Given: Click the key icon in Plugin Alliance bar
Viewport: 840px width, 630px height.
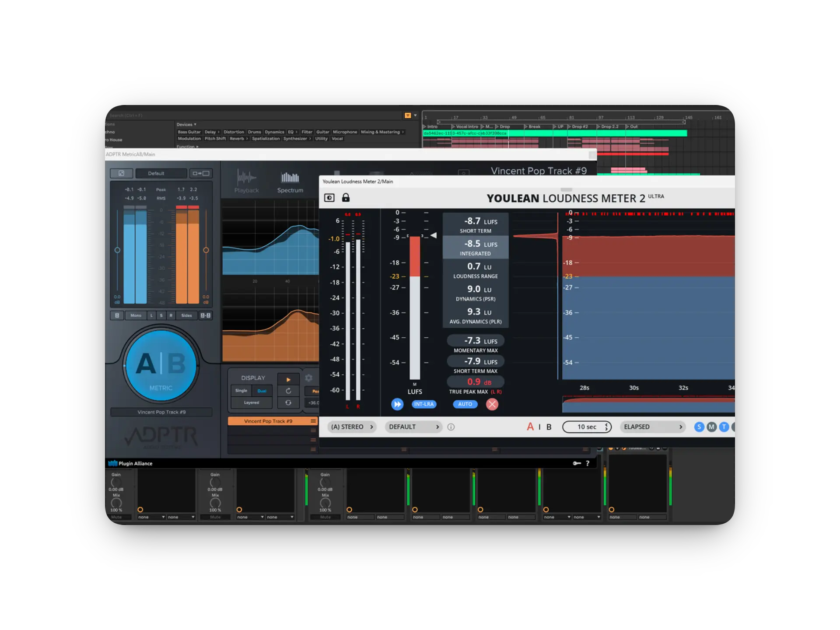Looking at the screenshot, I should tap(577, 463).
